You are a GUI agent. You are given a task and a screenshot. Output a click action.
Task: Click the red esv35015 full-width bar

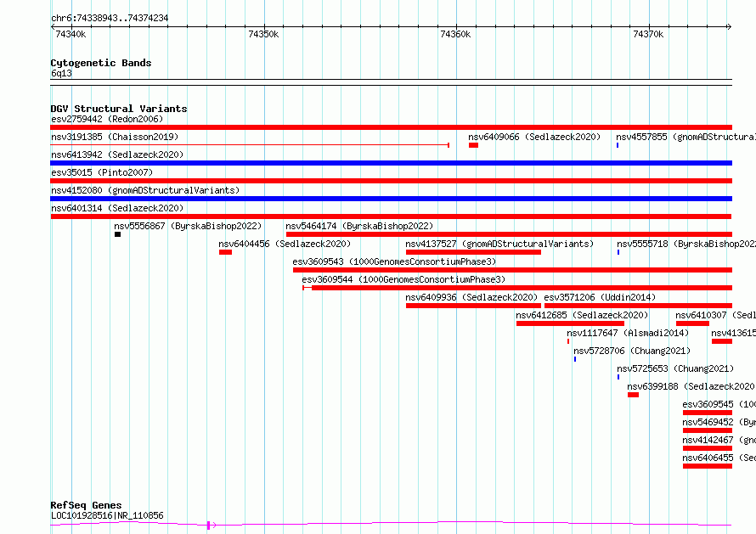point(391,181)
